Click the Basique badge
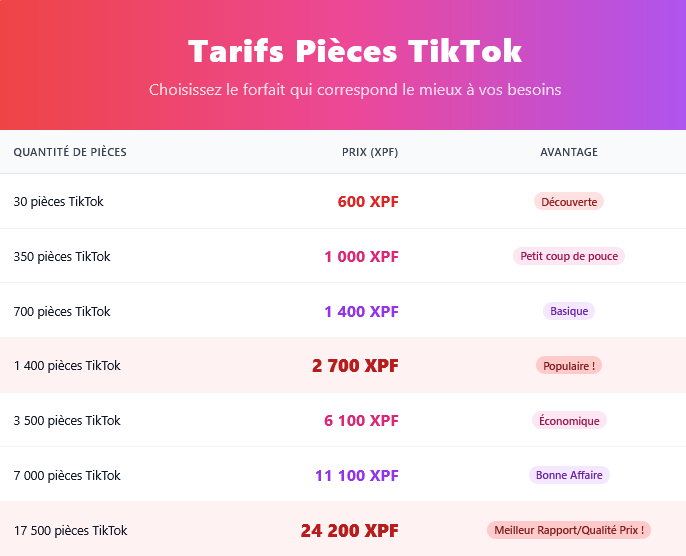686x556 pixels. (569, 311)
